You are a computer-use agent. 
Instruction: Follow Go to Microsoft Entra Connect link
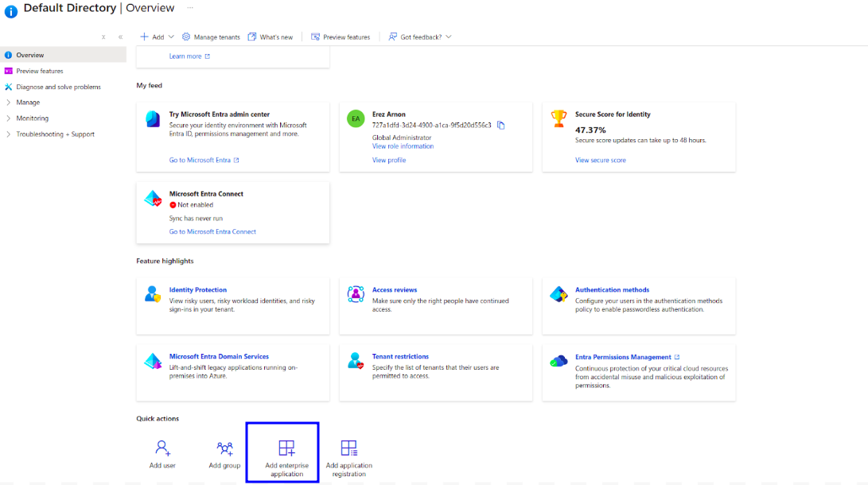point(212,231)
